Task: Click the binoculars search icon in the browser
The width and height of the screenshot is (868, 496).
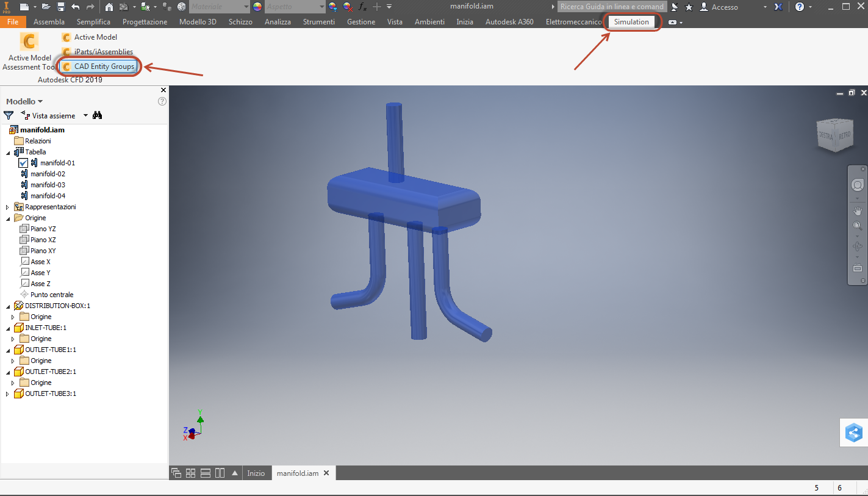Action: click(97, 115)
